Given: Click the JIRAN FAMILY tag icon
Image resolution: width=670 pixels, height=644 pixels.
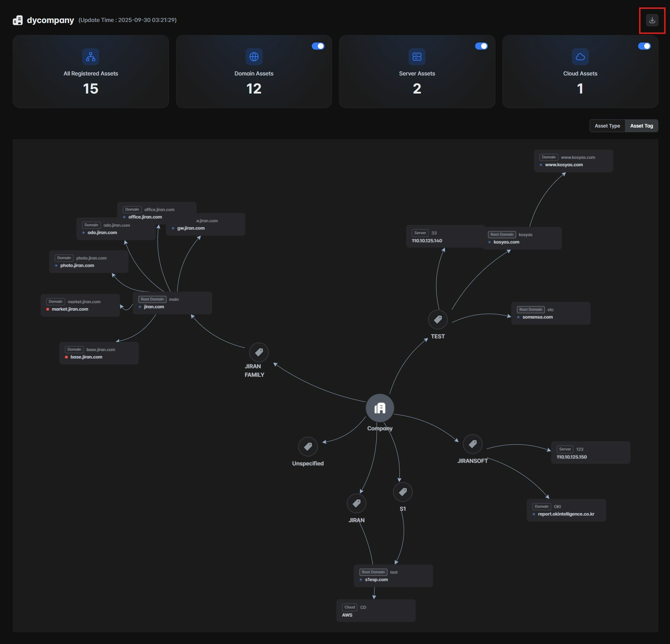Looking at the screenshot, I should (259, 352).
